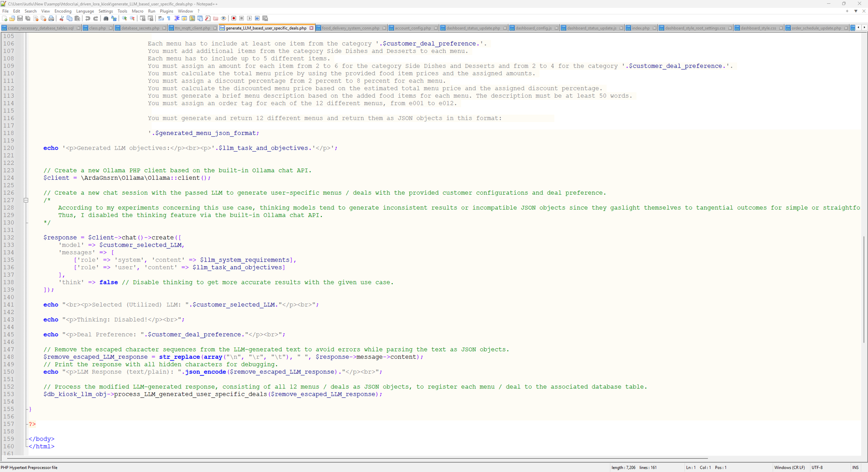Open the Function List panel icon
Viewport: 868px width, 472px height.
pyautogui.click(x=208, y=18)
